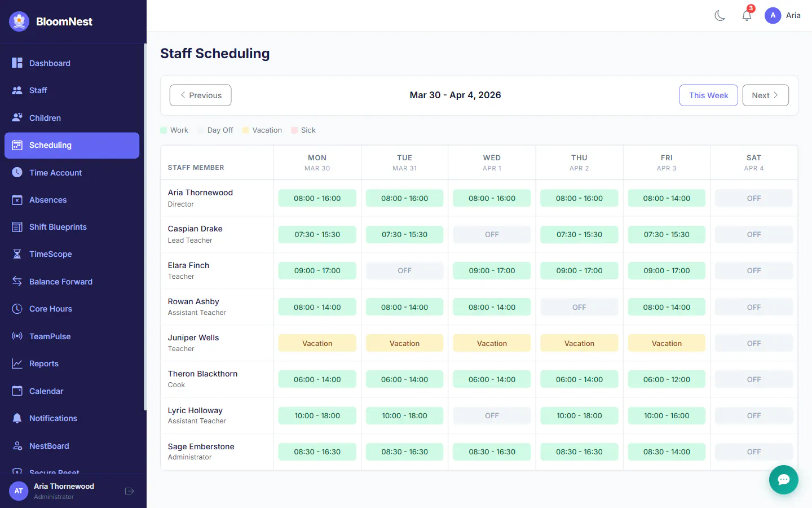The height and width of the screenshot is (508, 812).
Task: Open Time Account clock icon
Action: coord(17,172)
